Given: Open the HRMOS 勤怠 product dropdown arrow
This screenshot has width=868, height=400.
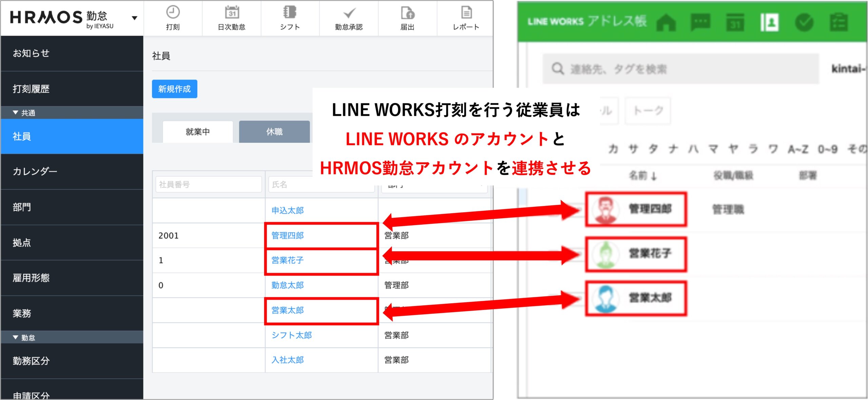Looking at the screenshot, I should [x=135, y=18].
